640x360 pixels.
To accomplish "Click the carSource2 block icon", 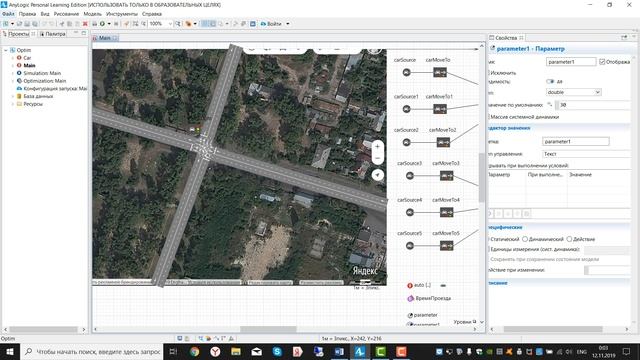I will click(x=406, y=142).
